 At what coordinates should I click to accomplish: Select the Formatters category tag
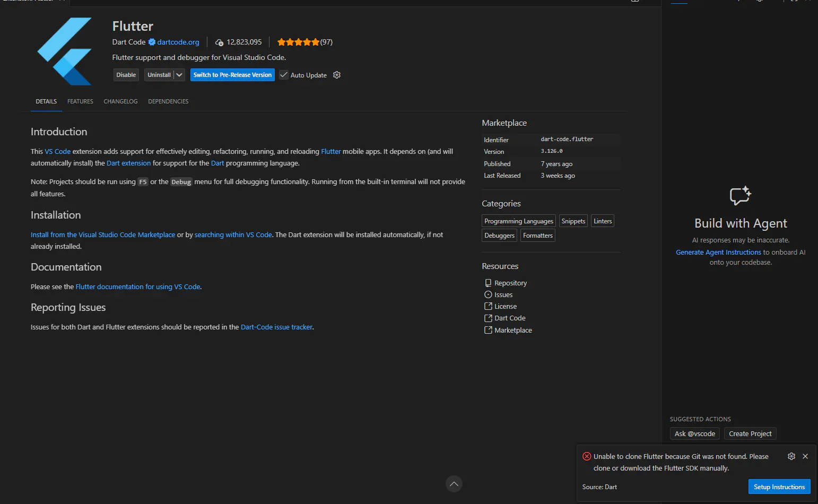coord(538,236)
